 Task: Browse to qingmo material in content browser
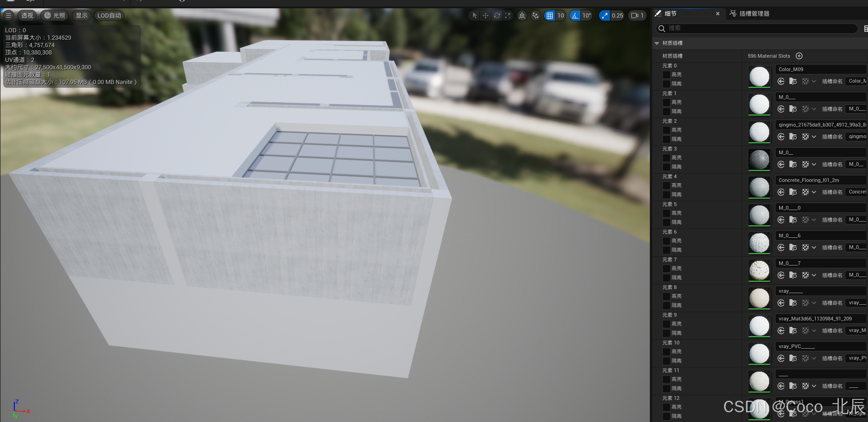[x=793, y=137]
